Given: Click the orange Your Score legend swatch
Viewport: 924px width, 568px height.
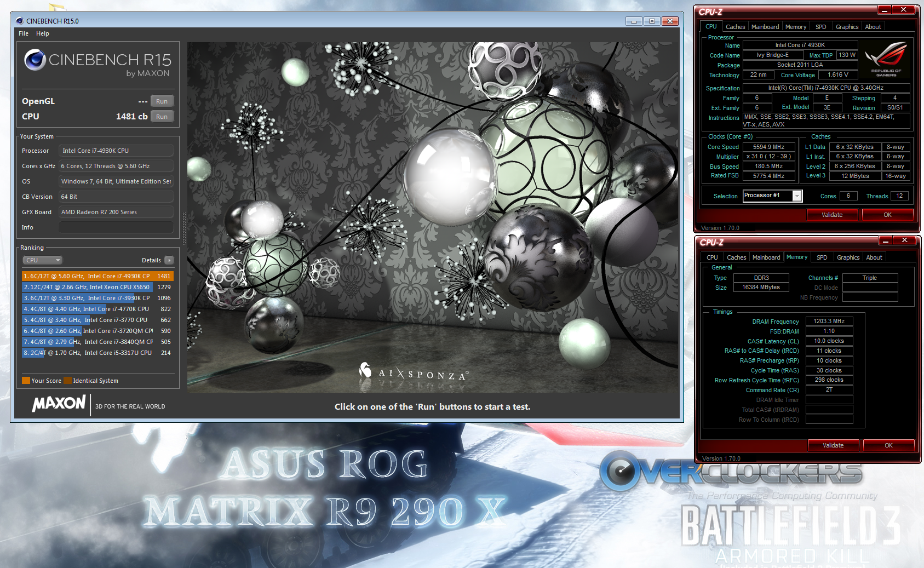Looking at the screenshot, I should pyautogui.click(x=26, y=381).
